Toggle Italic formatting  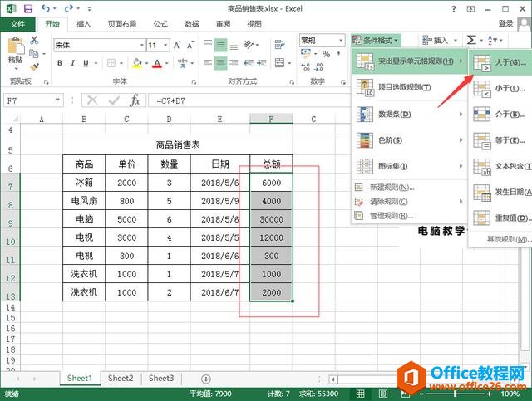point(72,63)
